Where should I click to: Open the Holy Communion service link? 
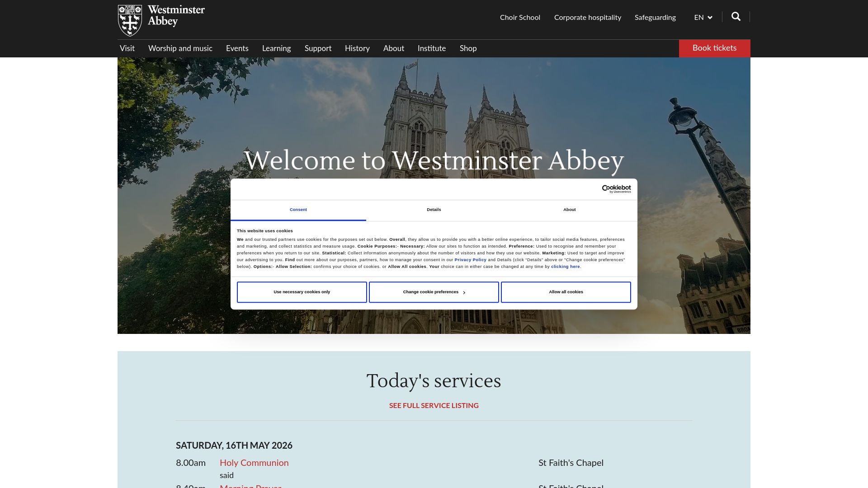click(254, 463)
